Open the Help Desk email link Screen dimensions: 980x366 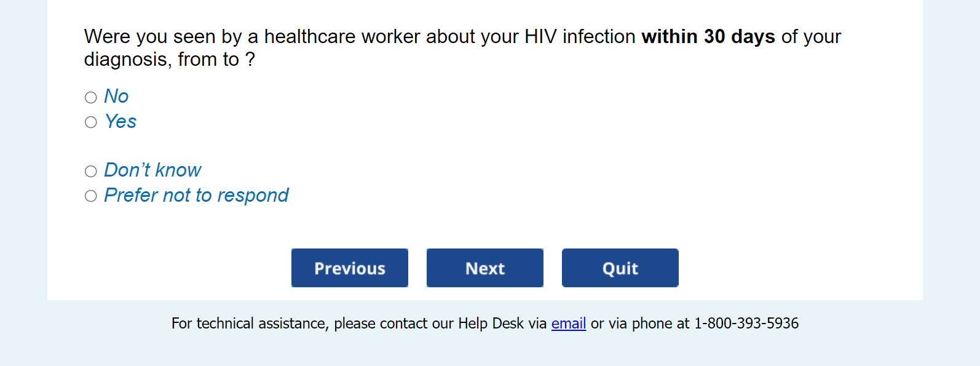tap(568, 324)
